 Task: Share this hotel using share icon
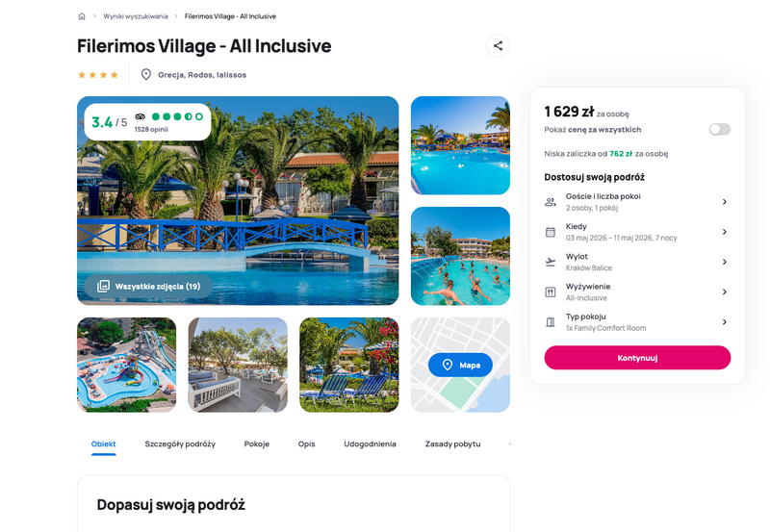[498, 46]
